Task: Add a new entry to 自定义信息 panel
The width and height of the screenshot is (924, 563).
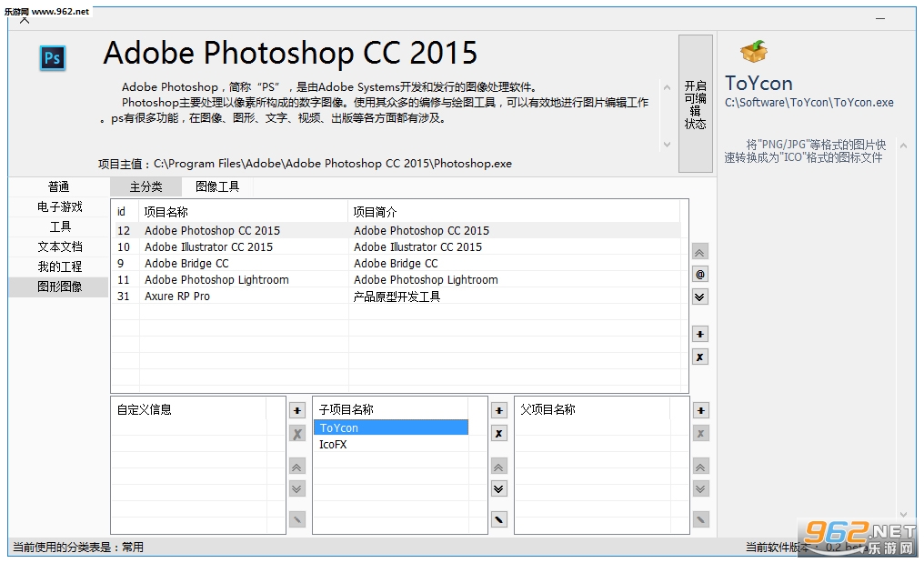Action: (297, 410)
